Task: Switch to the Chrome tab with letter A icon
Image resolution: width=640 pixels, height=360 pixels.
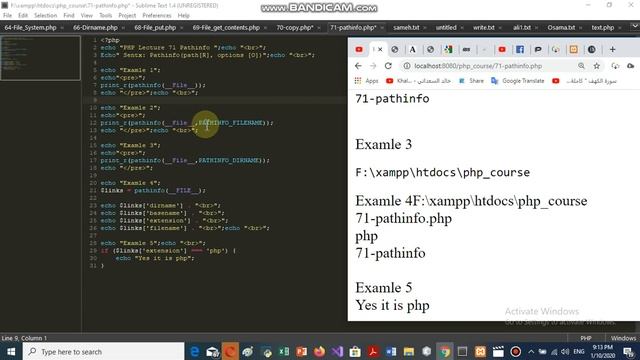Action: (x=413, y=49)
